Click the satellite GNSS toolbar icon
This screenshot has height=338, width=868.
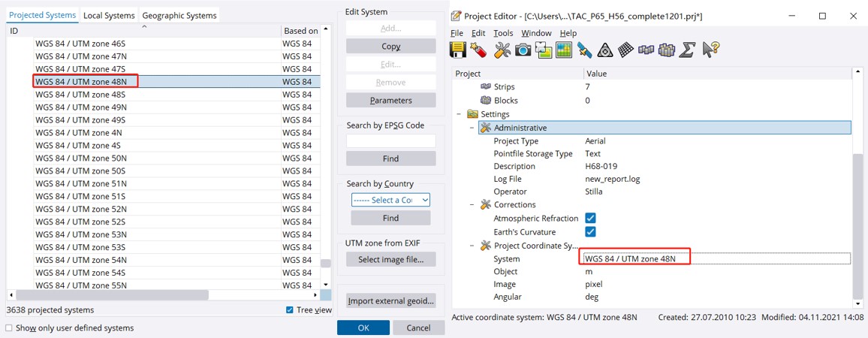tap(584, 50)
